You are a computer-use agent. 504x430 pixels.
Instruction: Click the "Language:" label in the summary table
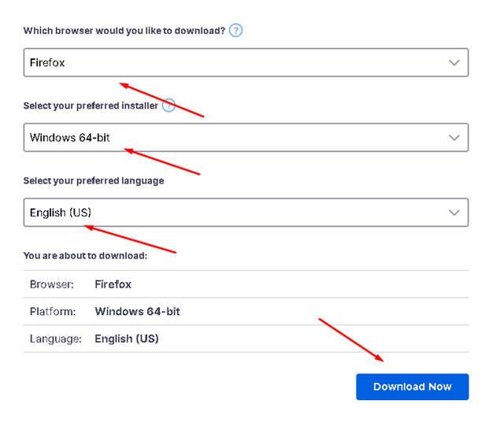click(x=56, y=339)
